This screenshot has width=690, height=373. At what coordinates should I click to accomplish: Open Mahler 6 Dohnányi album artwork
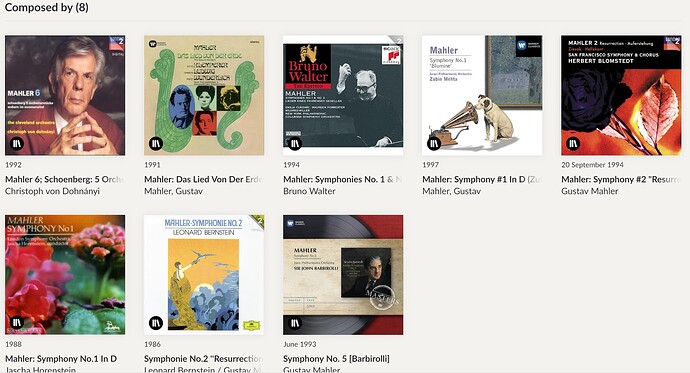tap(65, 95)
